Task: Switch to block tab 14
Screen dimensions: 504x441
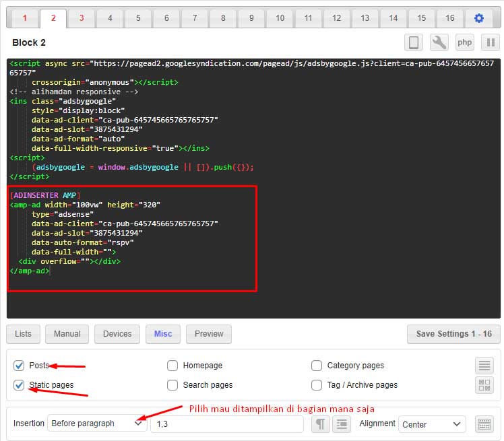Action: [393, 18]
